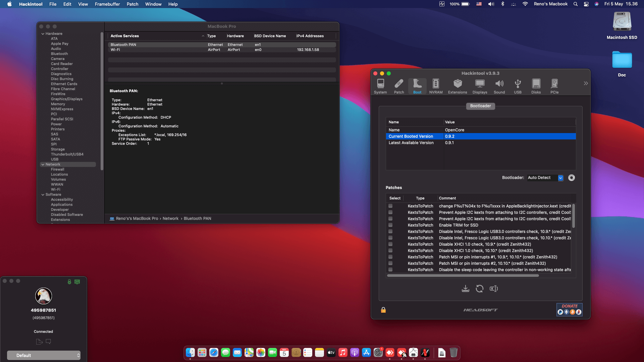Click the Sound icon in Hackintool toolbar

point(499,86)
